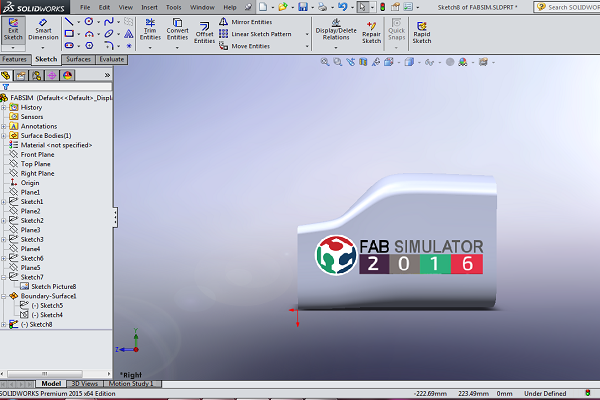The height and width of the screenshot is (400, 600).
Task: Open Display/Delete Relations
Action: 336,29
